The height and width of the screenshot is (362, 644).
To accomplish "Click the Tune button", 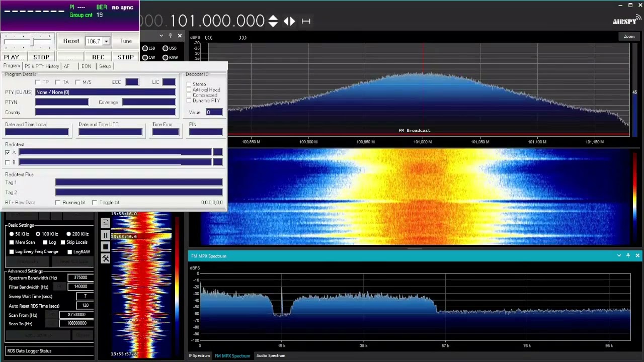I will [126, 41].
